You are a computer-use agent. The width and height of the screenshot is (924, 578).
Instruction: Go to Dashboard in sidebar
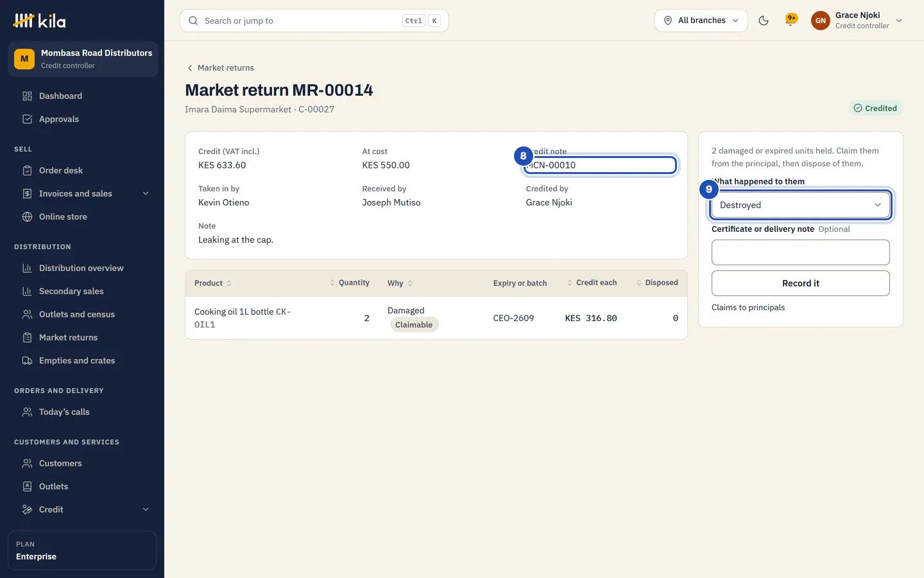[x=83, y=96]
